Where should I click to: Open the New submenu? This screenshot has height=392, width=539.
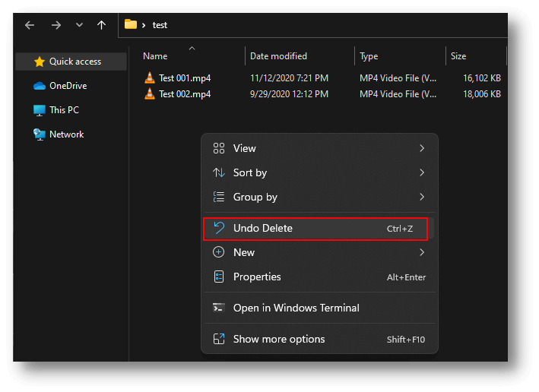319,252
